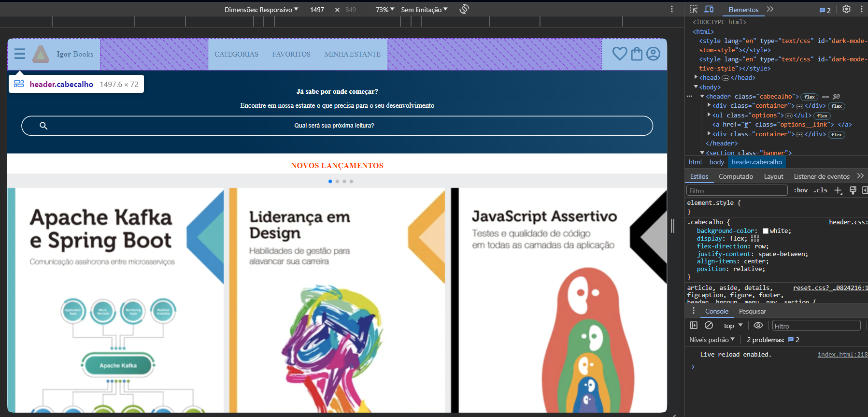The width and height of the screenshot is (868, 417).
Task: Toggle flex badge on ul.options
Action: point(823,116)
